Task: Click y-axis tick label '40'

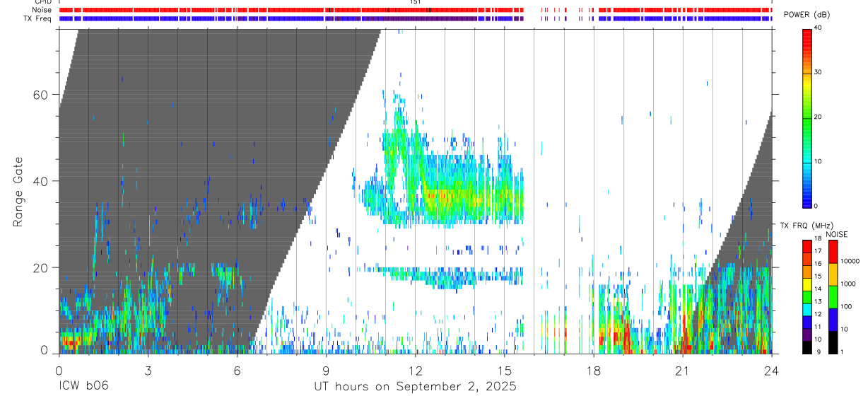Action: (x=41, y=181)
